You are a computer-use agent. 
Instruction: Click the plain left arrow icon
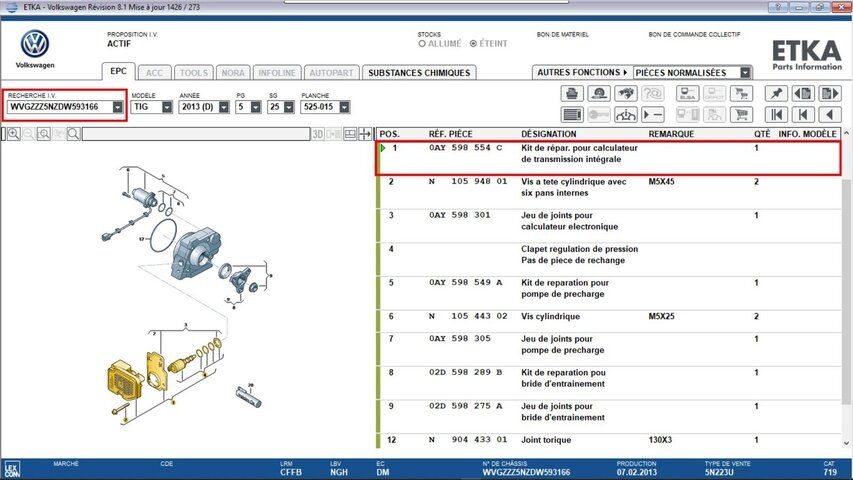tap(830, 115)
